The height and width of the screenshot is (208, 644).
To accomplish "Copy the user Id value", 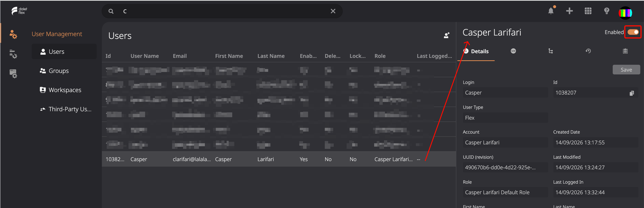I will tap(632, 93).
